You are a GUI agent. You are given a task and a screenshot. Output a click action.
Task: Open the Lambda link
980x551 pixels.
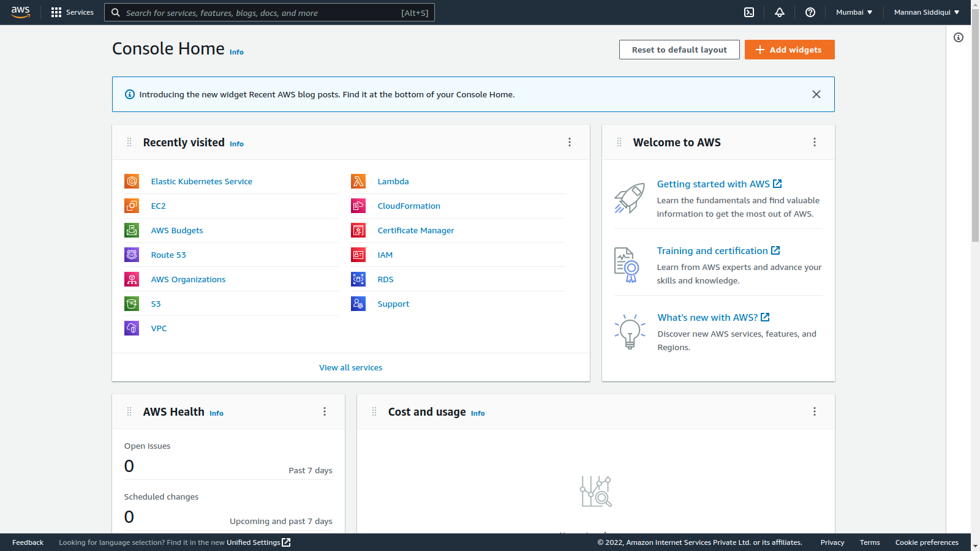pyautogui.click(x=393, y=181)
